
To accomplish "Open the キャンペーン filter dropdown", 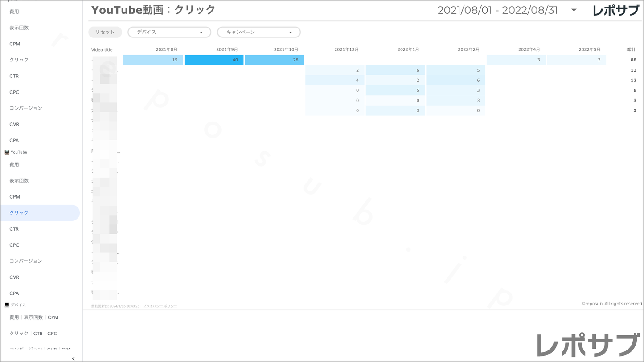I will [258, 32].
